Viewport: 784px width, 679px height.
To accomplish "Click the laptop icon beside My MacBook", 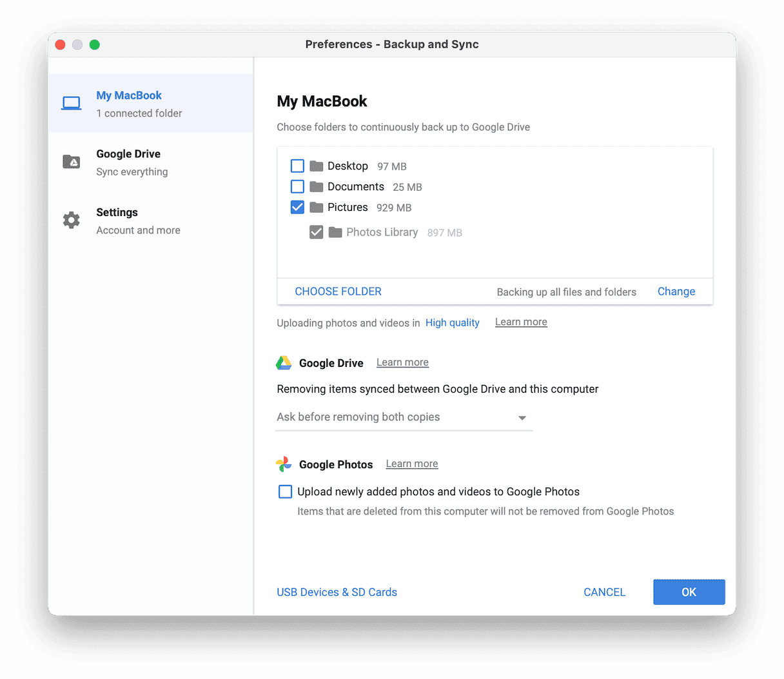I will (x=72, y=104).
